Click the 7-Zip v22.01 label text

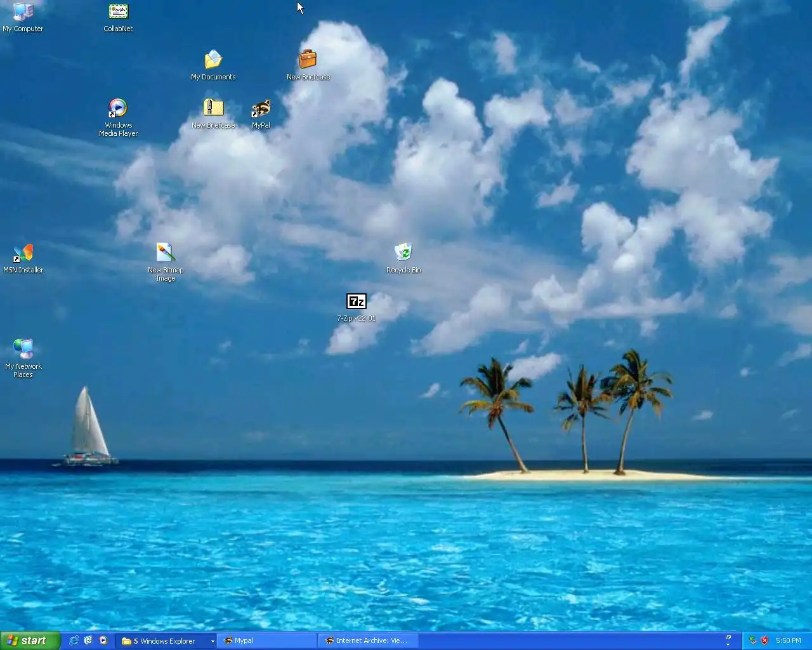click(357, 318)
